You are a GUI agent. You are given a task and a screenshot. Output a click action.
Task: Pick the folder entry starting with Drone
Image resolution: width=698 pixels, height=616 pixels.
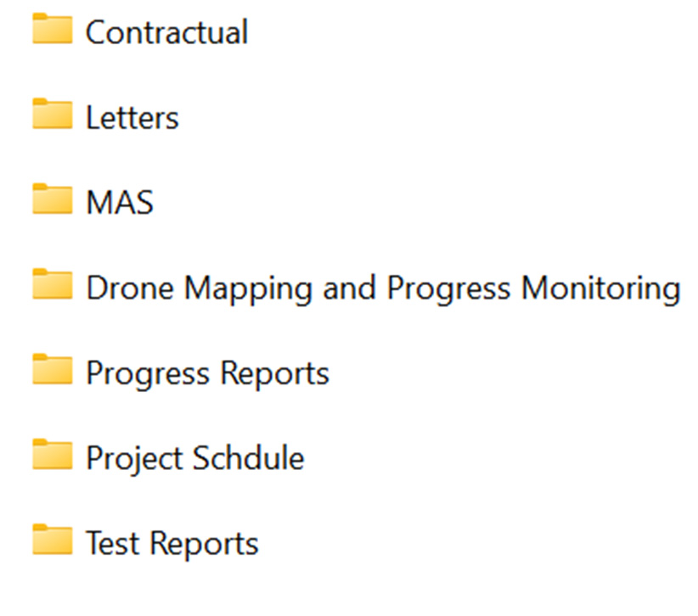[383, 288]
